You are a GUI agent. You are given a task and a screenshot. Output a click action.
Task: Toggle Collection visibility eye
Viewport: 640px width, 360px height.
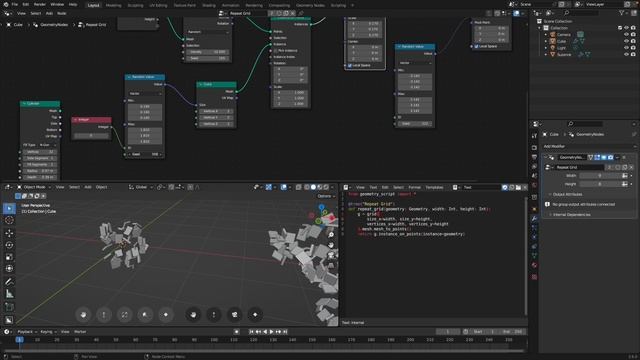pyautogui.click(x=626, y=28)
